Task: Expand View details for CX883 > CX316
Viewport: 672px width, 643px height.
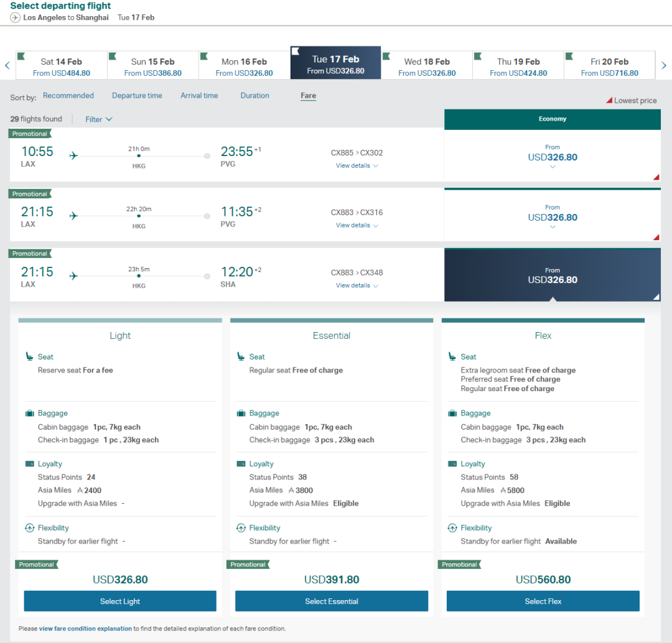Action: (x=357, y=226)
